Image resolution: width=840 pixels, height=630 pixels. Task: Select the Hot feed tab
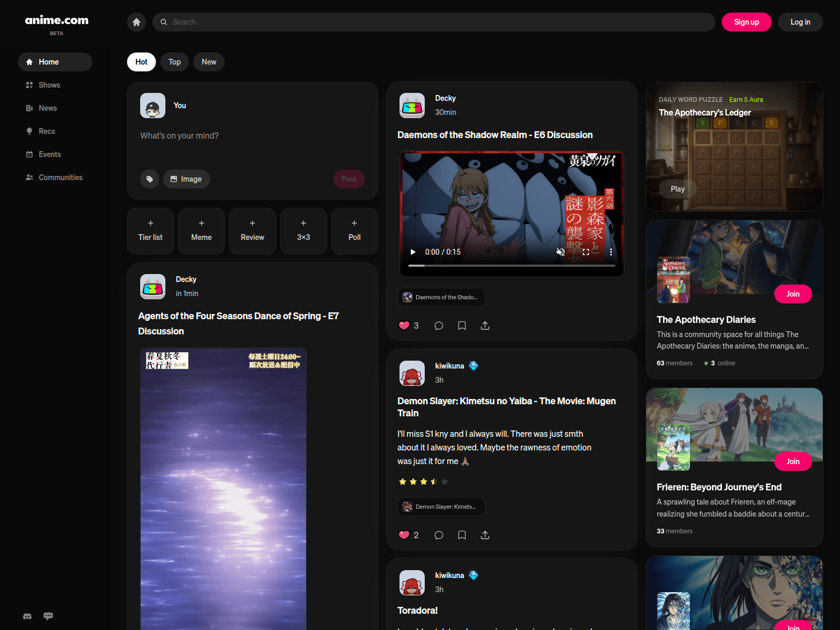141,62
